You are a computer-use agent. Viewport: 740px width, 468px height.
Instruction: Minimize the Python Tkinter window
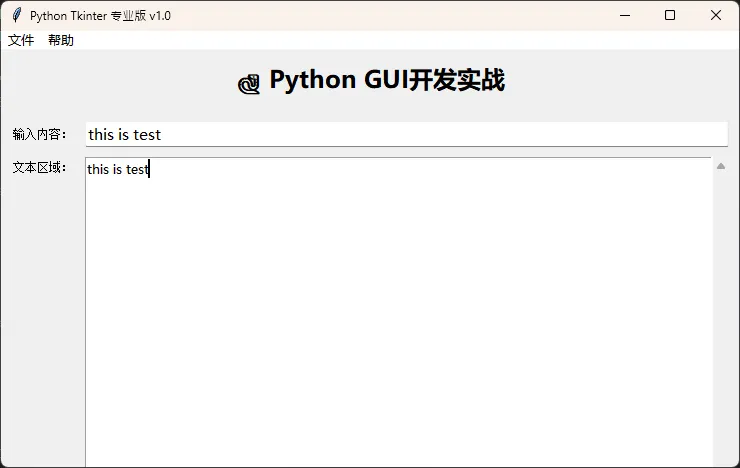pos(624,15)
